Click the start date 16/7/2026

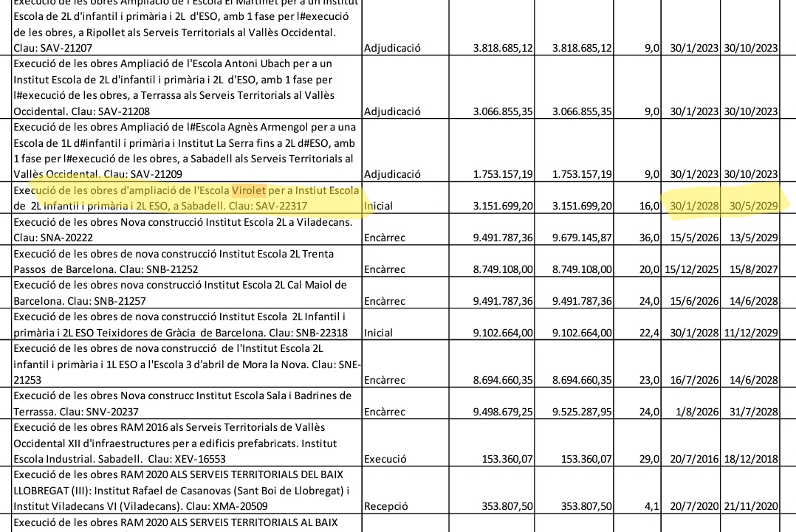(694, 380)
